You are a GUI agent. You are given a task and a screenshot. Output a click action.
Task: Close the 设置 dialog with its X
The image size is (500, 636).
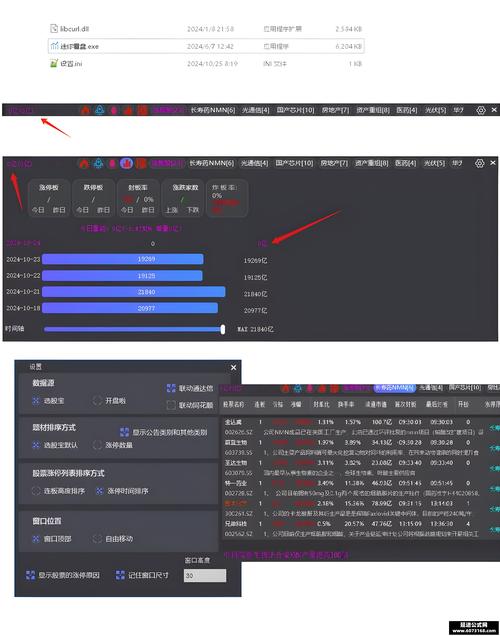point(234,367)
